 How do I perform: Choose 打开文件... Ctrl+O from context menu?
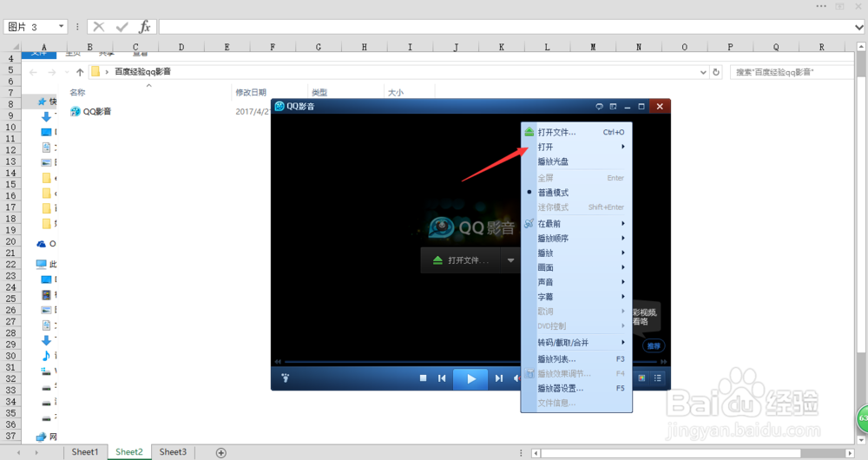coord(576,132)
